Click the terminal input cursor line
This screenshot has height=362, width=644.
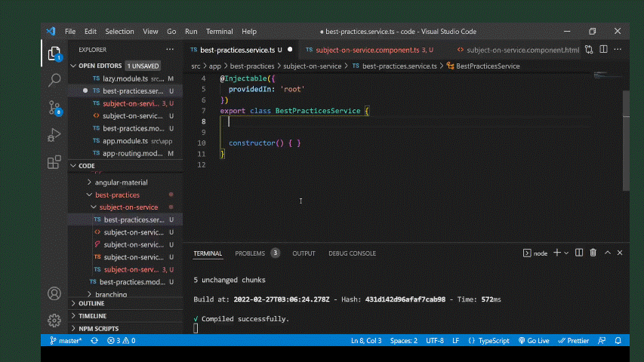196,328
